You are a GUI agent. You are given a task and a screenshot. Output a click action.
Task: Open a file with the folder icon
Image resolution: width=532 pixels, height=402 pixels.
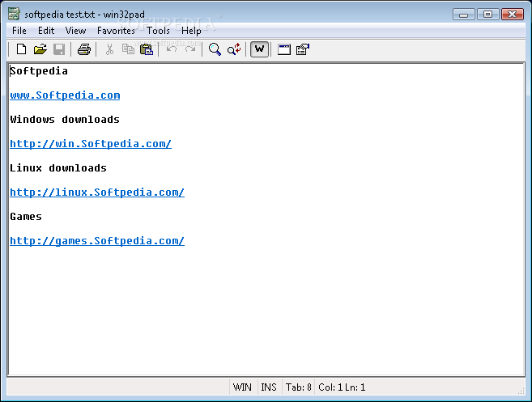(40, 49)
